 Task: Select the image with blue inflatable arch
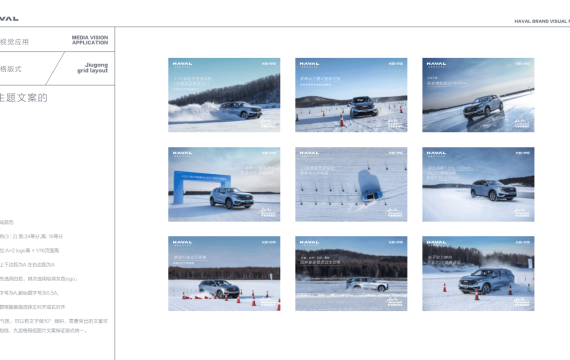coord(224,184)
